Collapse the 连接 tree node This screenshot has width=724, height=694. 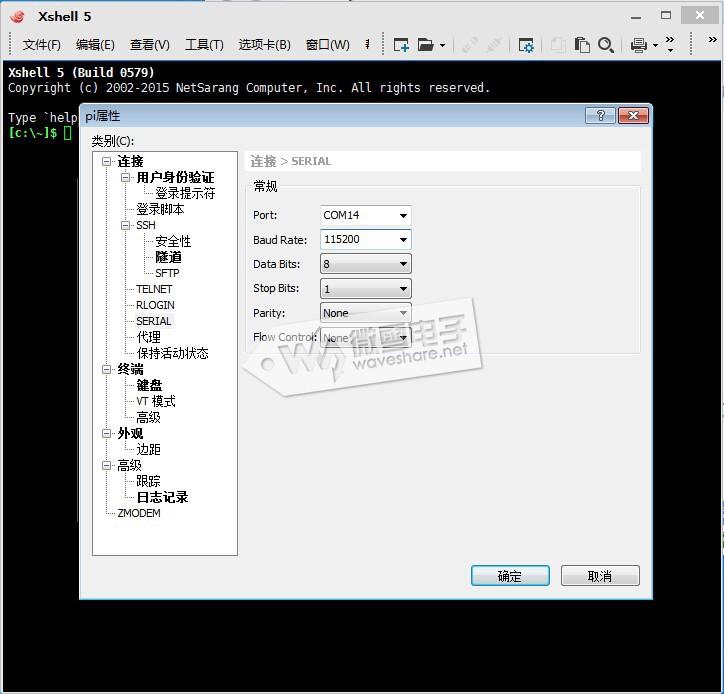point(107,161)
